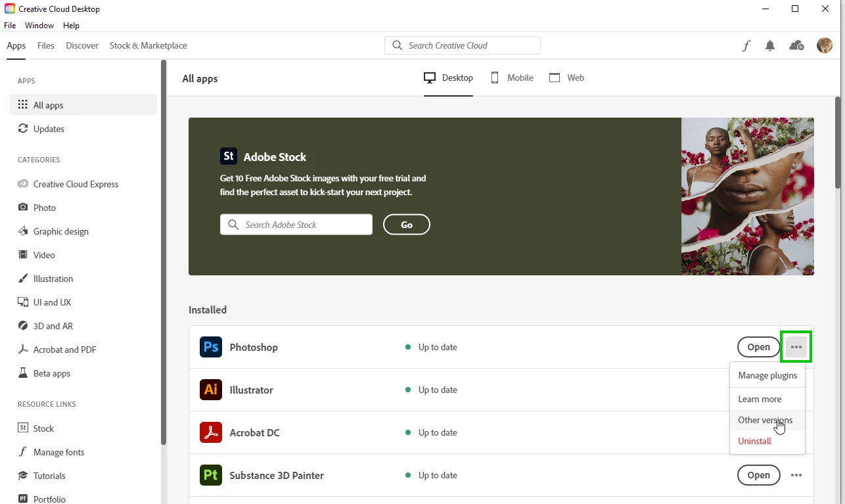Click the Substance 3D Painter icon
Screen dimensions: 845x504
211,475
